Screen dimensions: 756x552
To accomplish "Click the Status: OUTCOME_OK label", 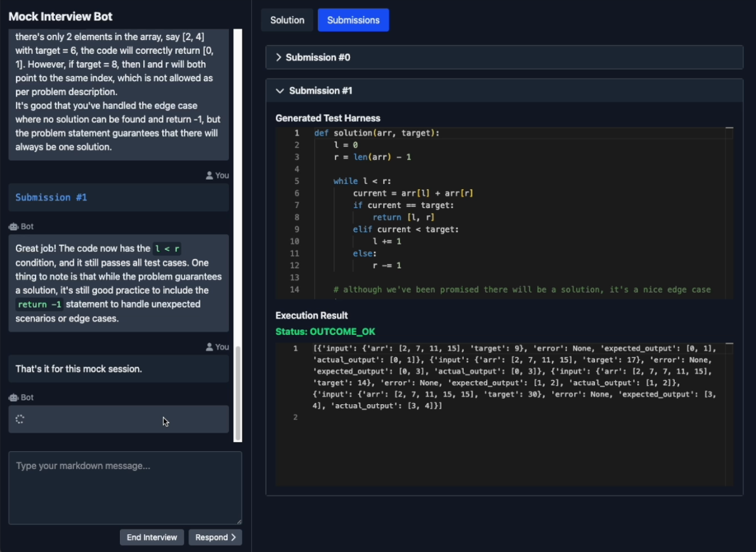I will click(x=325, y=331).
